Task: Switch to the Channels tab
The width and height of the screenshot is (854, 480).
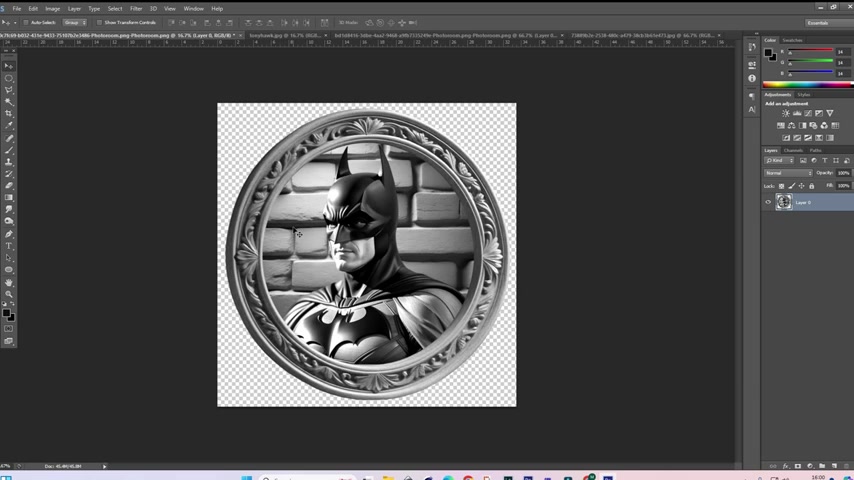Action: 793,150
